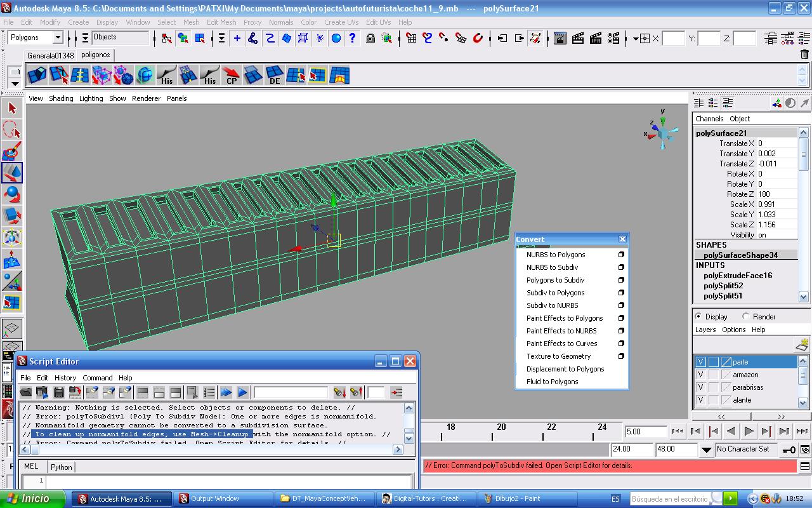The image size is (812, 508).
Task: Expand the shelf menu arrow below shelf tabs
Action: pos(15,84)
